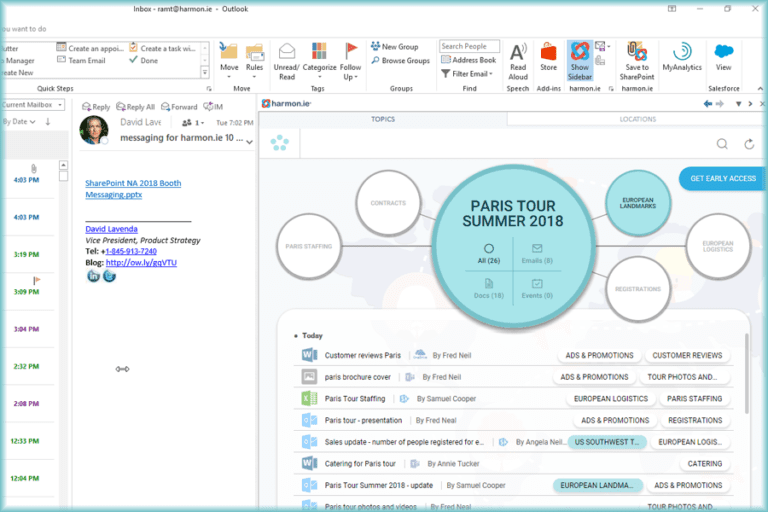The width and height of the screenshot is (768, 512).
Task: Select the CONTRACTS topic bubble
Action: click(388, 203)
